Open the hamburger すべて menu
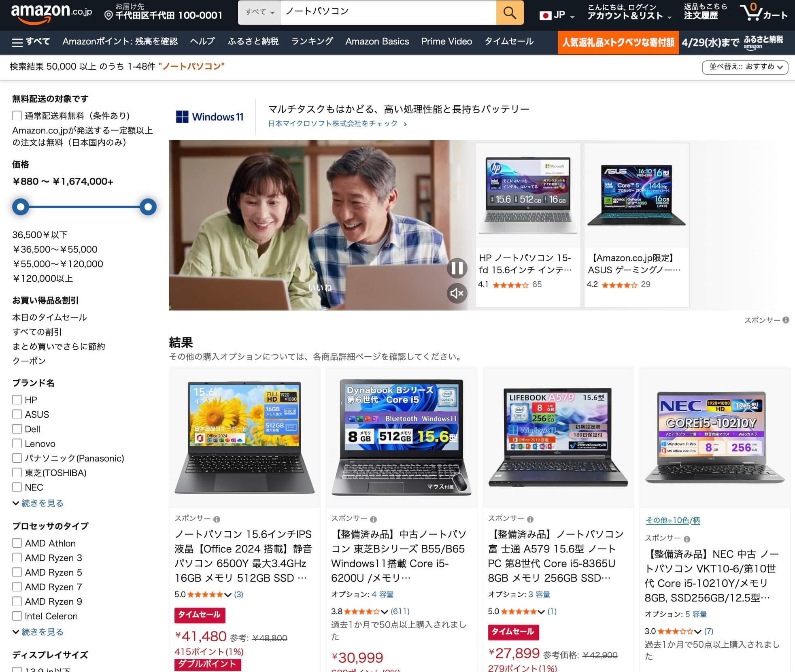The width and height of the screenshot is (795, 672). tap(31, 42)
